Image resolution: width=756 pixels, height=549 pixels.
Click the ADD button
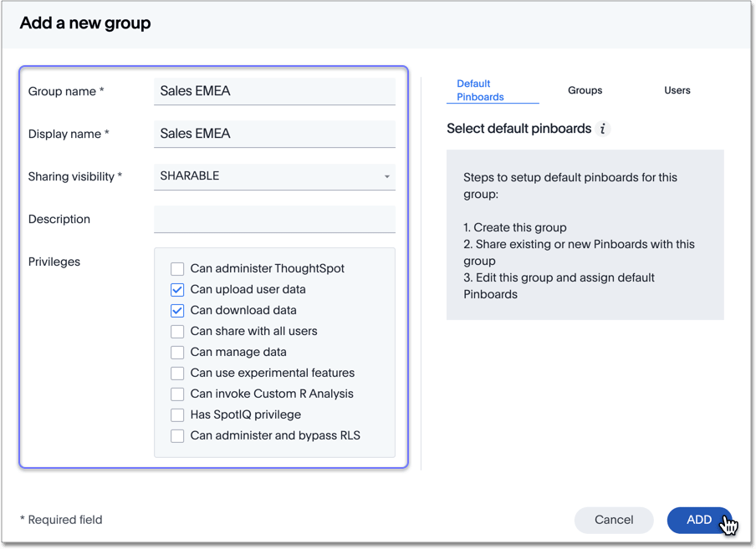700,520
